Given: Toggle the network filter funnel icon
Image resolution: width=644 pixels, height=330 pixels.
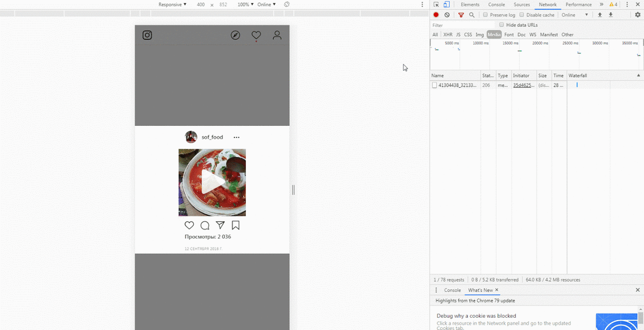Looking at the screenshot, I should (461, 15).
